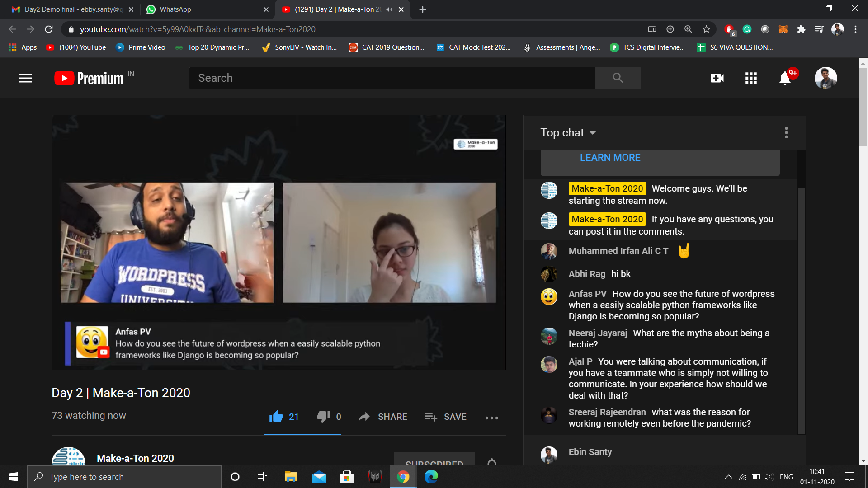Open the Windows Task View button

coord(262,477)
